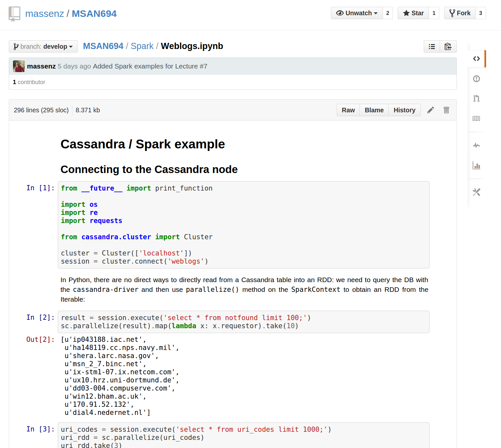This screenshot has width=501, height=448.
Task: Open the Pulse activity icon
Action: pos(476,145)
